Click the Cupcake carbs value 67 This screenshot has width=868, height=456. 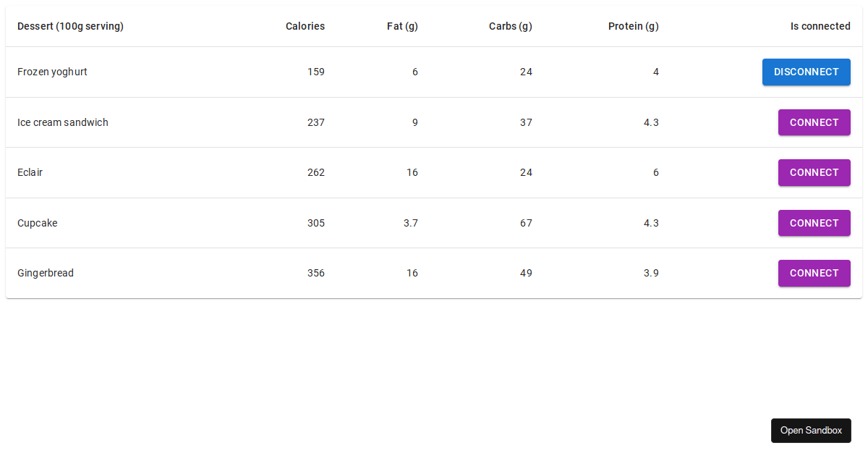[x=526, y=223]
